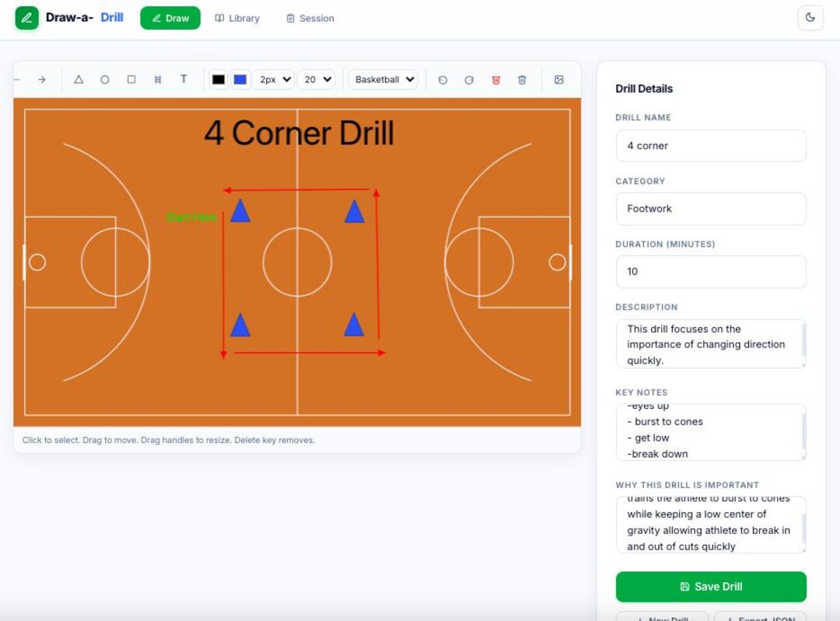Viewport: 840px width, 621px height.
Task: Open the font size 20 dropdown
Action: (x=317, y=80)
